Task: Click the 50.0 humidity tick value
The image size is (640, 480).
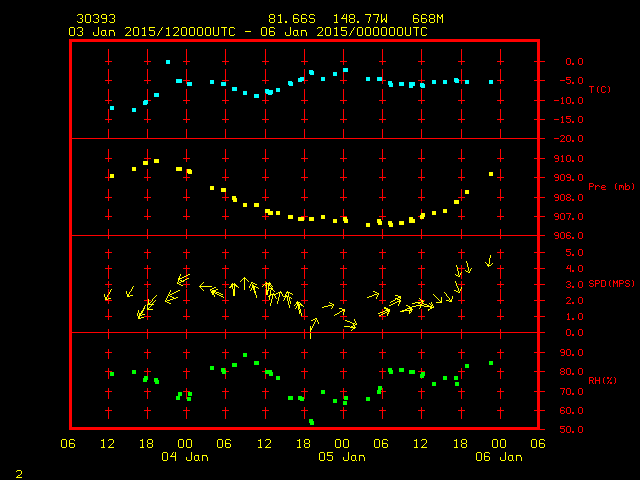Action: pos(571,429)
